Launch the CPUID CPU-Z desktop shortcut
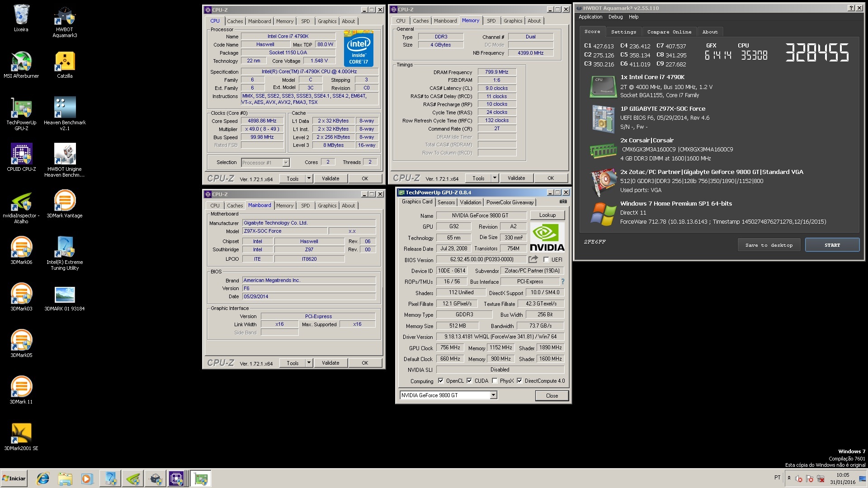 tap(21, 157)
